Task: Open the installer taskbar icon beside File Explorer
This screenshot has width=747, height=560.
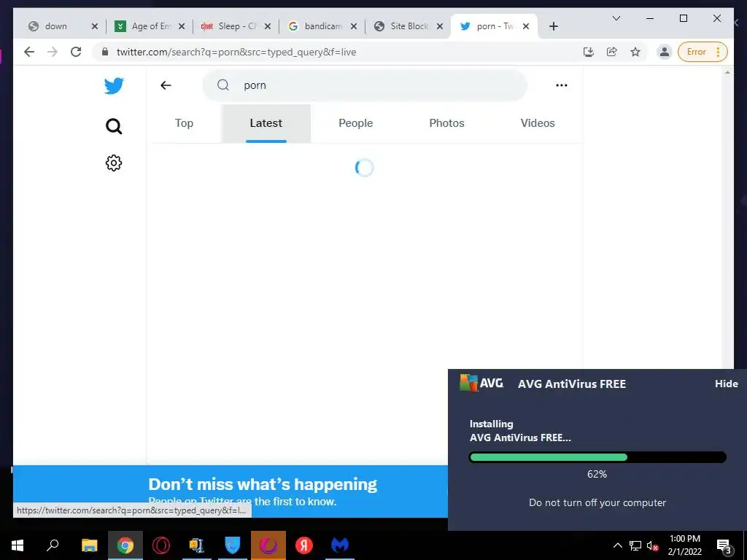Action: [x=196, y=545]
